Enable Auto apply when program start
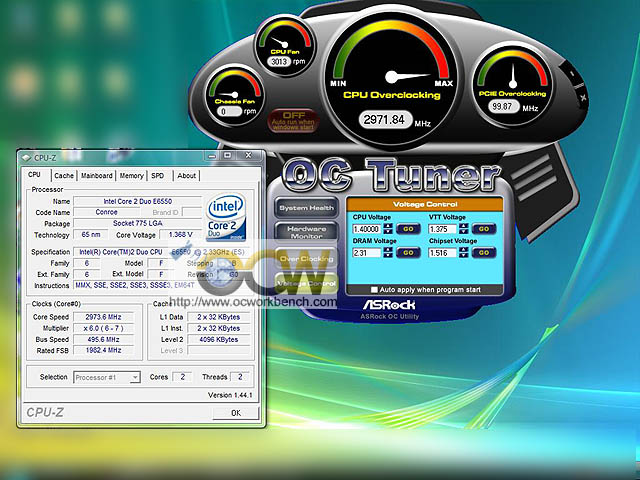The image size is (640, 480). [374, 290]
